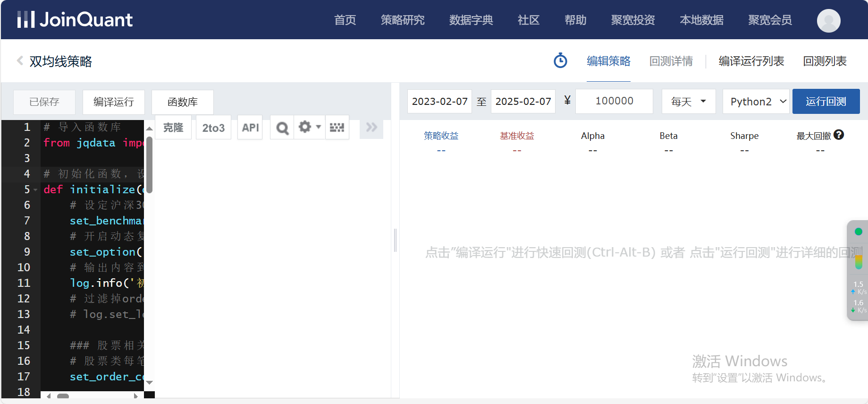Open 策略研究 in the top navigation
Viewport: 868px width, 404px height.
click(403, 20)
